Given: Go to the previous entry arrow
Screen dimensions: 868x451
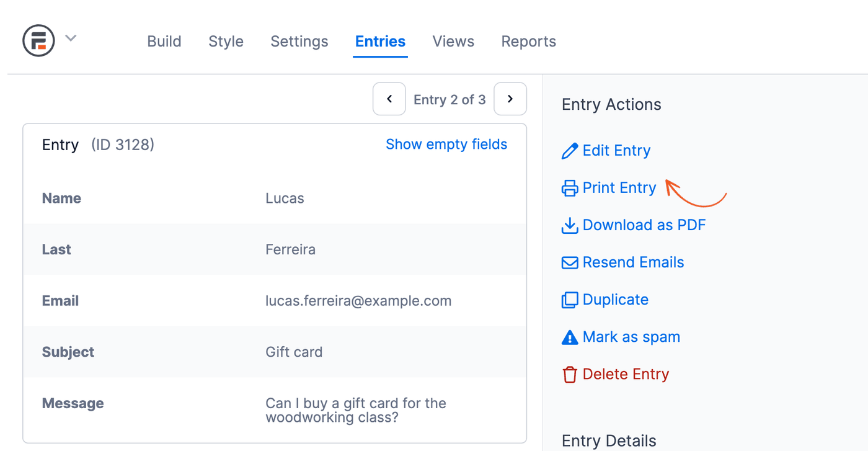Looking at the screenshot, I should pyautogui.click(x=389, y=99).
